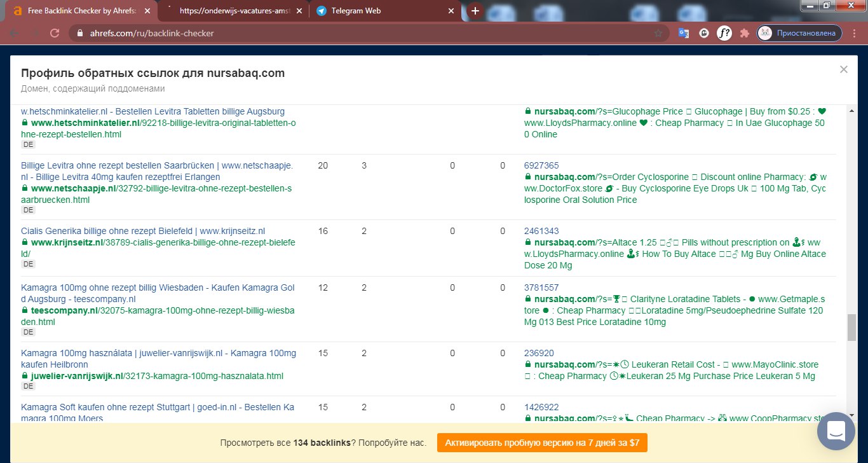Open Kamagra 100mg használata title link
This screenshot has height=463, width=868.
coord(158,359)
